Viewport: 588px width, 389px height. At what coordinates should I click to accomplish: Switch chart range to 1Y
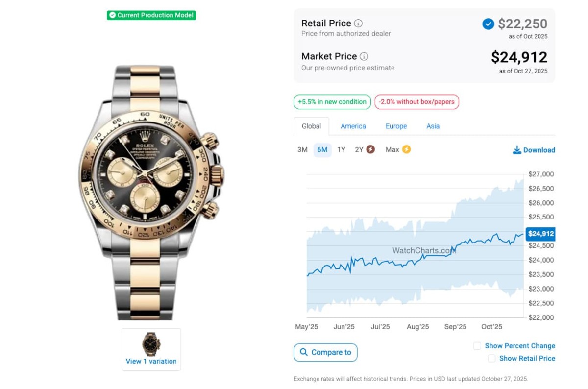(x=341, y=150)
